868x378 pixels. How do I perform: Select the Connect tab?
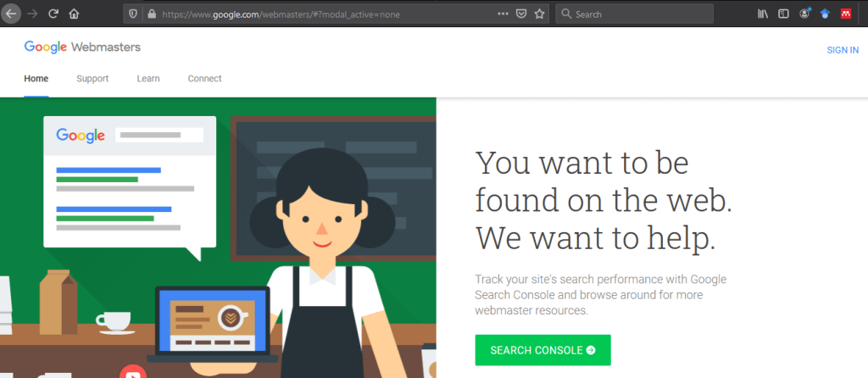click(x=204, y=79)
